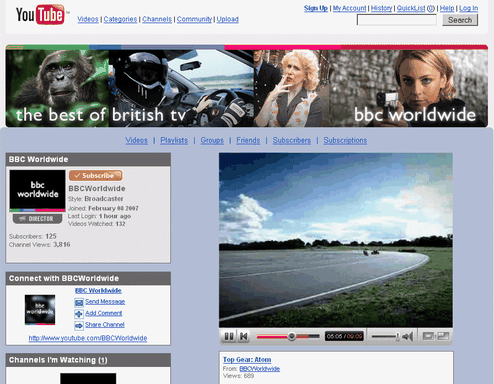
Task: Click the BBCWorldwide username text
Action: click(x=97, y=189)
